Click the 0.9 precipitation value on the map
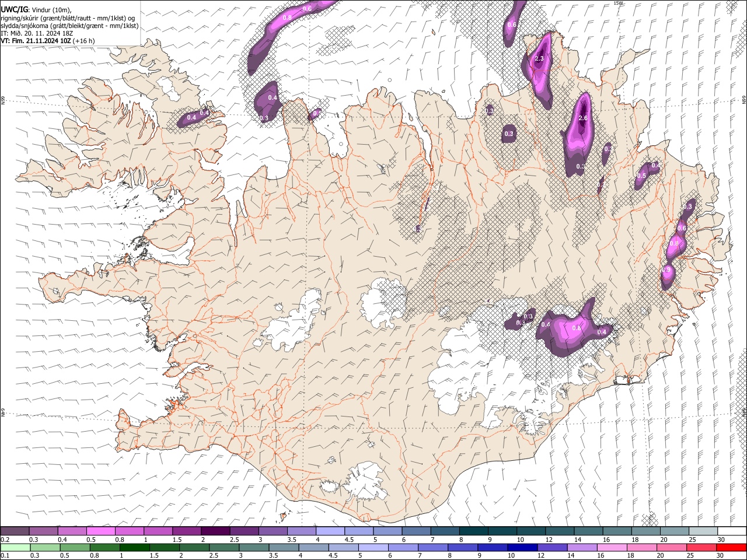The width and height of the screenshot is (747, 560). [667, 270]
